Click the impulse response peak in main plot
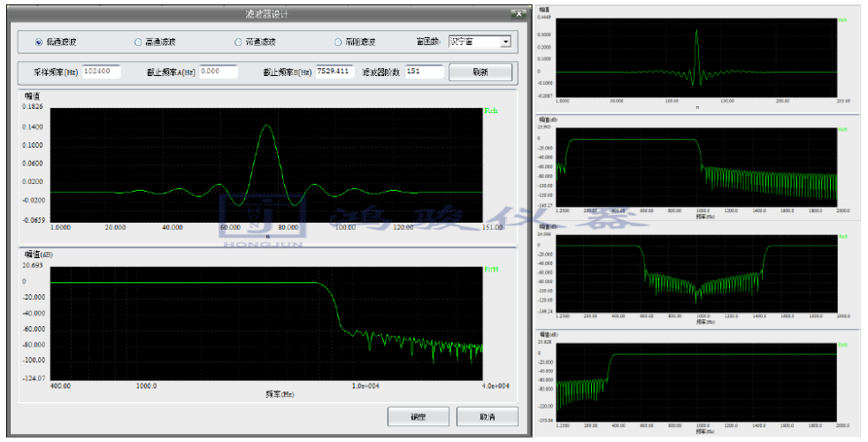Image resolution: width=868 pixels, height=442 pixels. [x=267, y=126]
